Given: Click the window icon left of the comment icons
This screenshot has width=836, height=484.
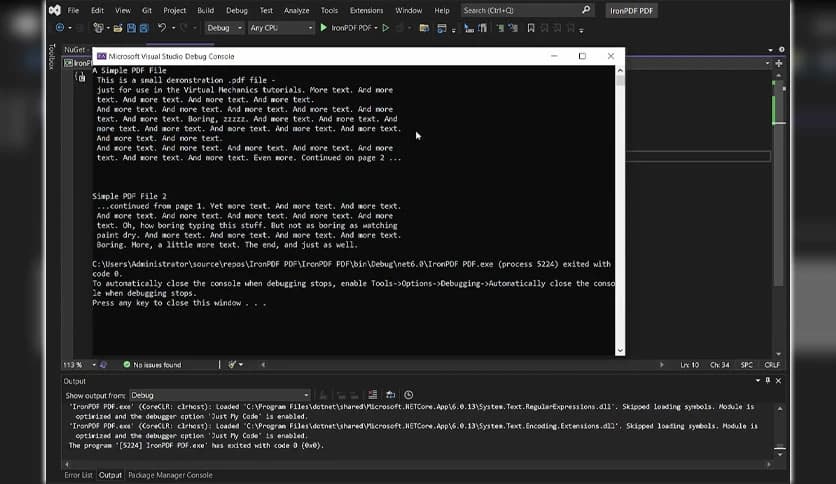Looking at the screenshot, I should [x=441, y=28].
